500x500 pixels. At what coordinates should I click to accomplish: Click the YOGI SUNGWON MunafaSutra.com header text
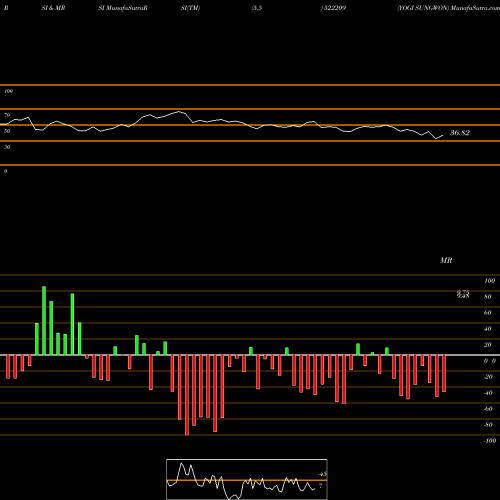click(x=448, y=8)
